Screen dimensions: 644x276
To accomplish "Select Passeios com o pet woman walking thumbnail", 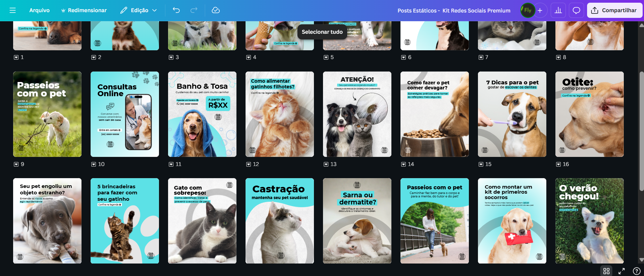I will (x=434, y=221).
